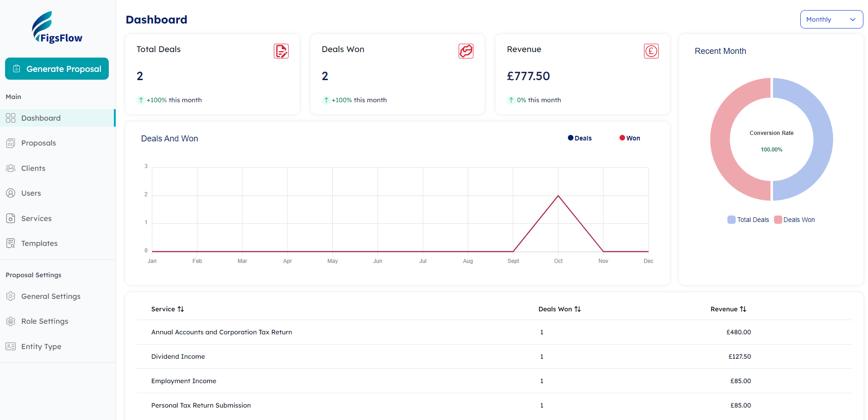Click the Clients people icon in sidebar
Screen dimensions: 868x420
pos(11,169)
